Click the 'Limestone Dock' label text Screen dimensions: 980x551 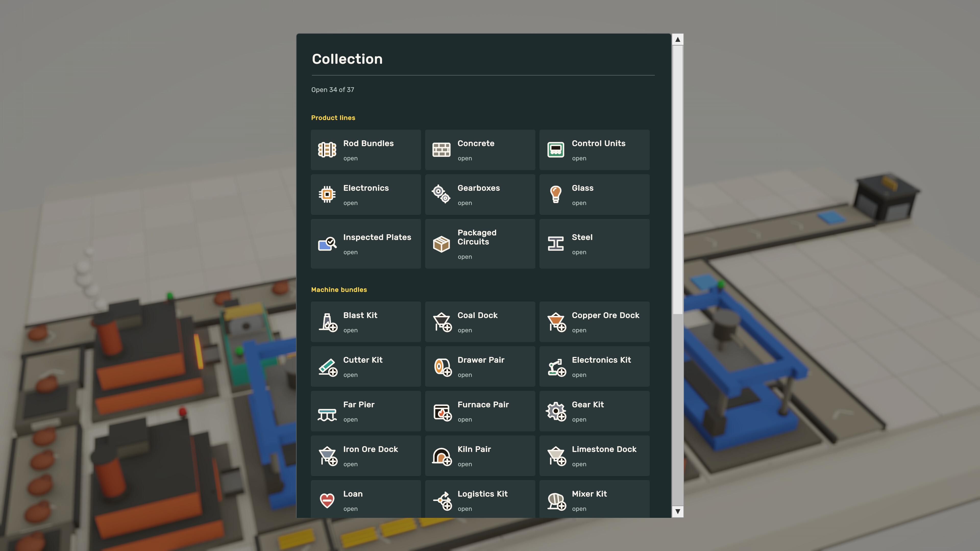[604, 449]
